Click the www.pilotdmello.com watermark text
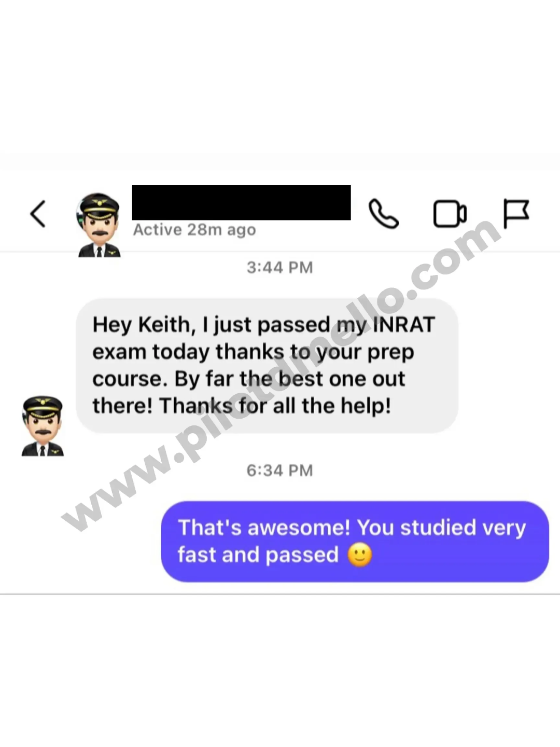The width and height of the screenshot is (560, 747). coord(280,375)
